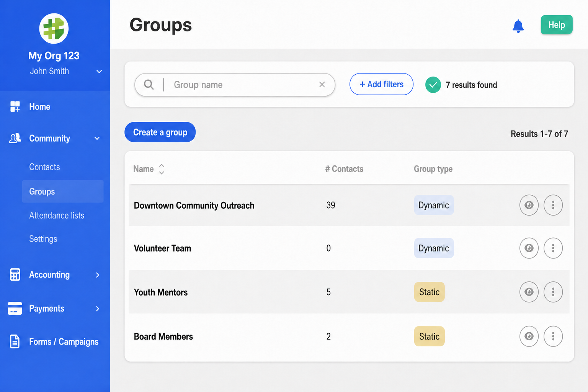Screen dimensions: 588x392
Task: Open more options for Volunteer Team
Action: (553, 248)
